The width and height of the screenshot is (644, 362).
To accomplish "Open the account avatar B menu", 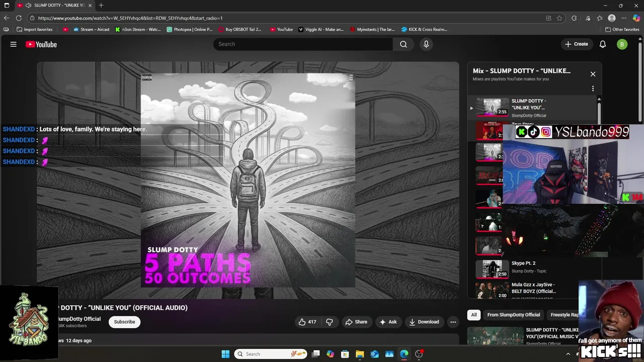I will click(x=622, y=44).
